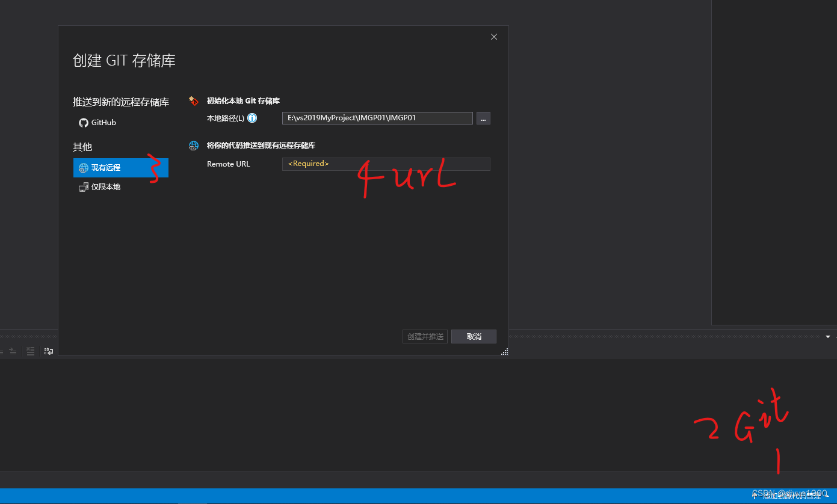The image size is (837, 504).
Task: Select the 现有远程 option
Action: pyautogui.click(x=121, y=168)
